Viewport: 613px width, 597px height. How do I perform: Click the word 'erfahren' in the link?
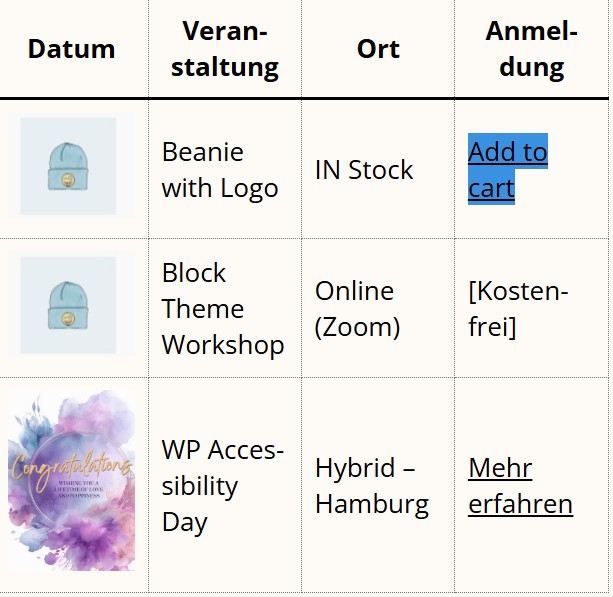tap(520, 504)
